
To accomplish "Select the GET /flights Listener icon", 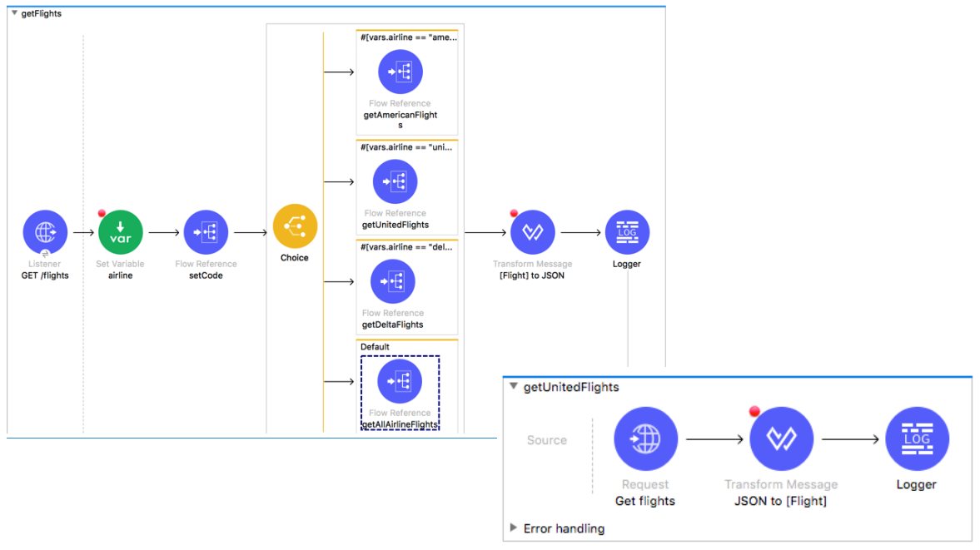I will click(45, 232).
